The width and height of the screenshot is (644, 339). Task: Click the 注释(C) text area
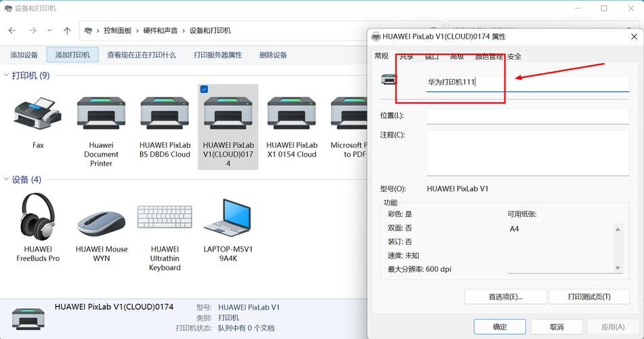(528, 153)
